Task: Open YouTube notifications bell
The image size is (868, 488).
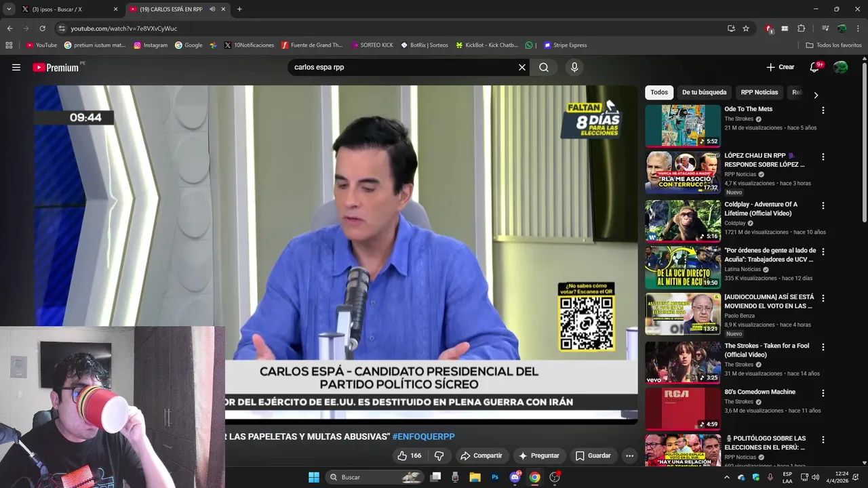Action: (x=815, y=67)
